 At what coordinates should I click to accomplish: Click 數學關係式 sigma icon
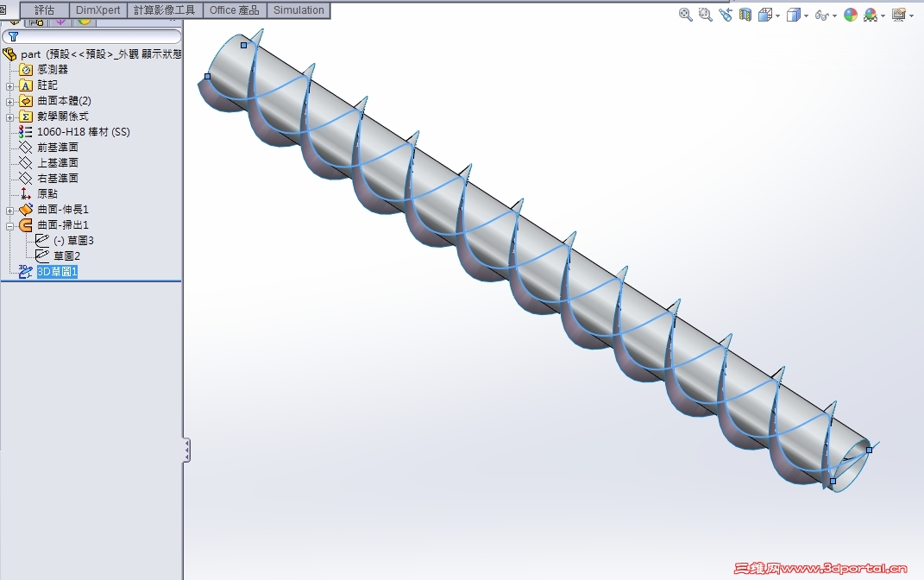[x=26, y=117]
